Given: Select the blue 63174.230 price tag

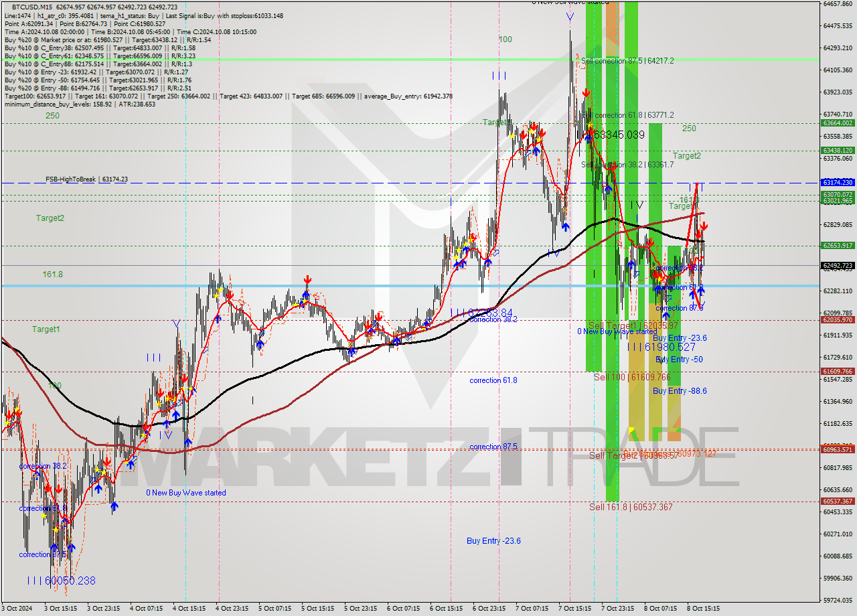Looking at the screenshot, I should tap(838, 183).
